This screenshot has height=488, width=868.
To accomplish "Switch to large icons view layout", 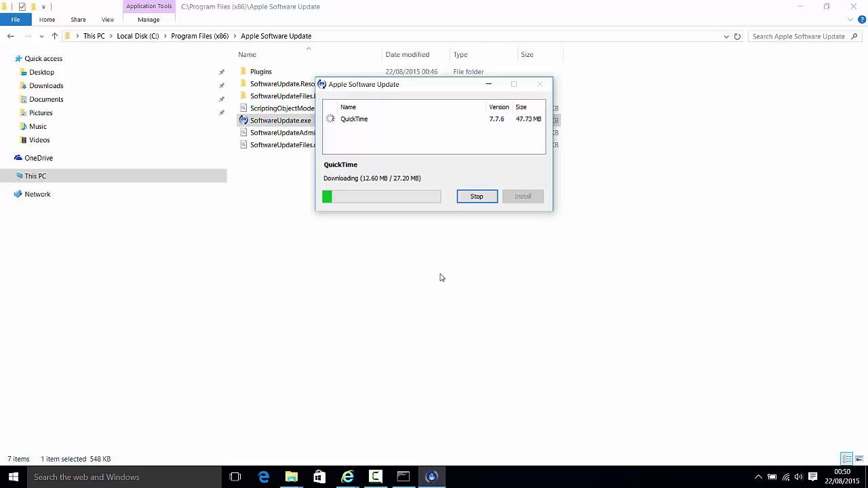I will click(x=859, y=459).
